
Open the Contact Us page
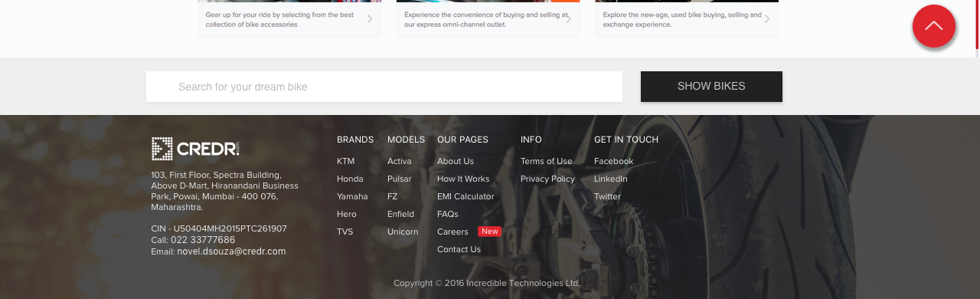459,249
